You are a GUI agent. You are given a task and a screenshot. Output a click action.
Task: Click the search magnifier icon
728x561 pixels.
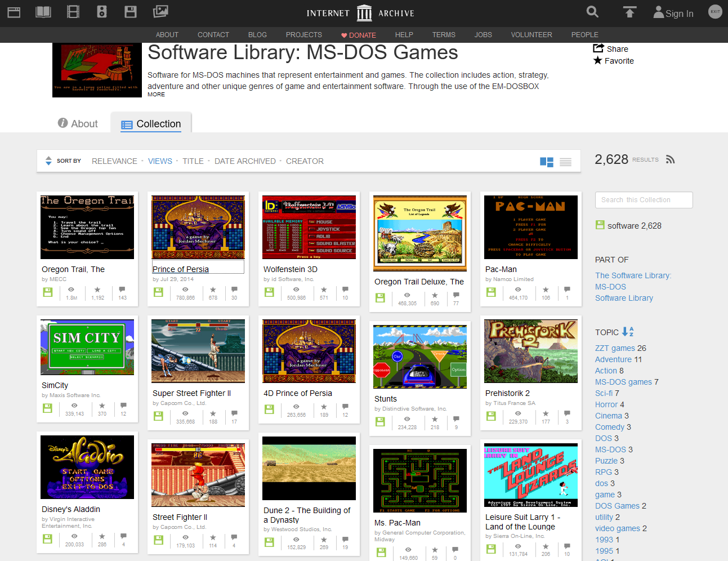tap(592, 12)
